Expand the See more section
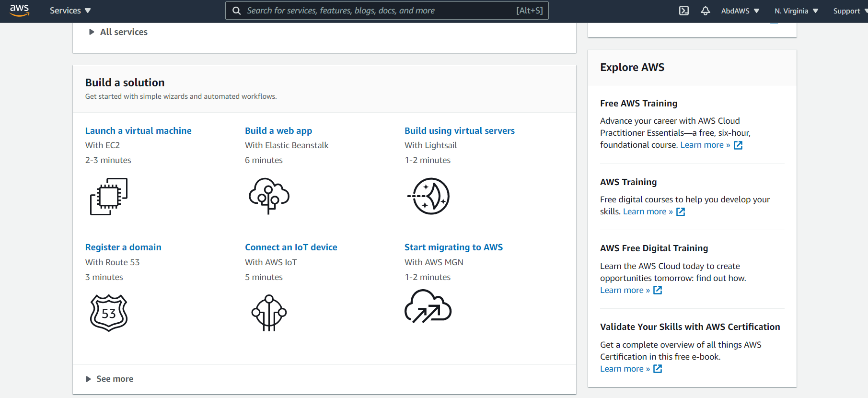 [x=110, y=379]
